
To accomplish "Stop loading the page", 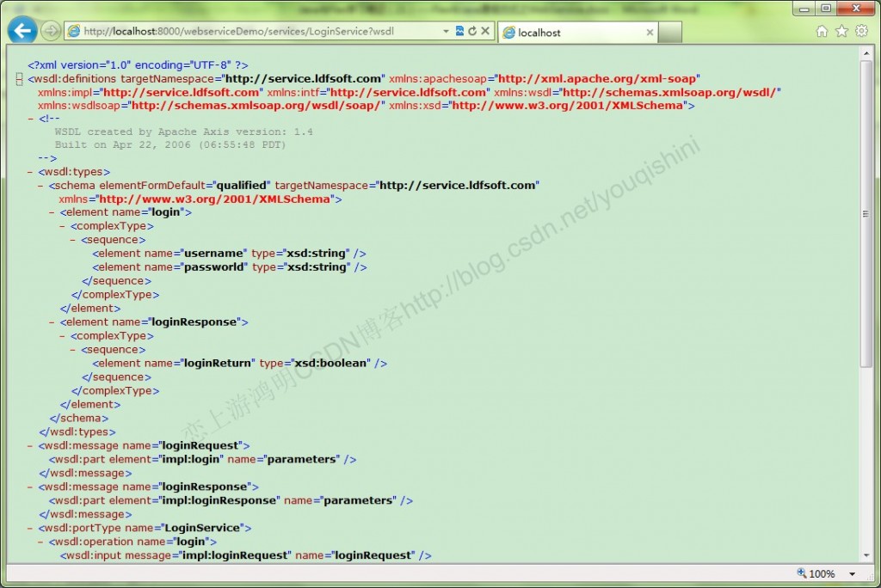I will click(485, 29).
